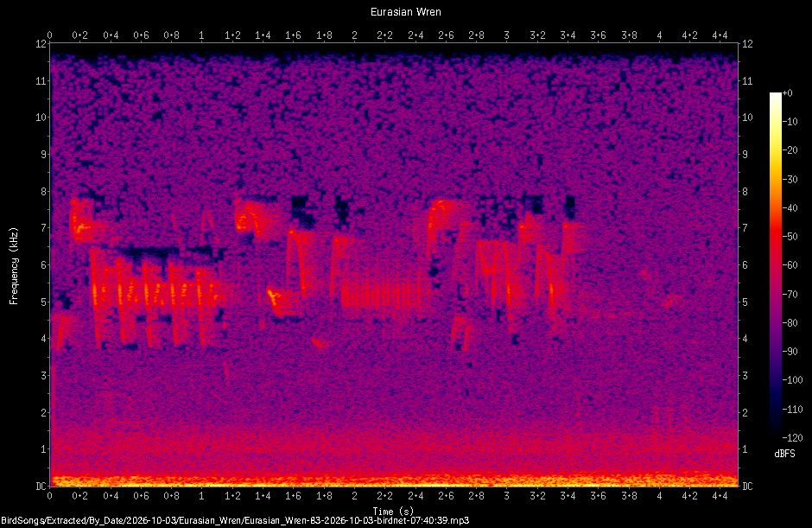Click the "-90" color scale value

[790, 352]
